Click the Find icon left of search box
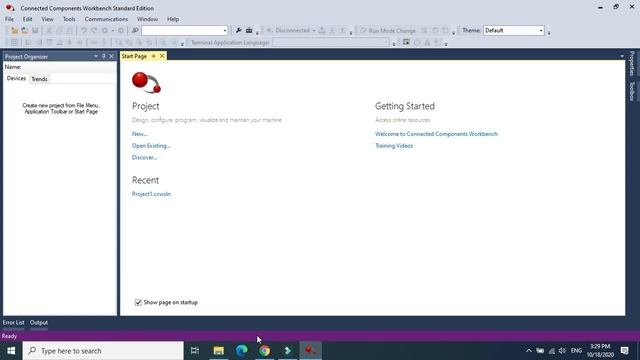Viewport: 640px width, 360px height. click(x=135, y=31)
